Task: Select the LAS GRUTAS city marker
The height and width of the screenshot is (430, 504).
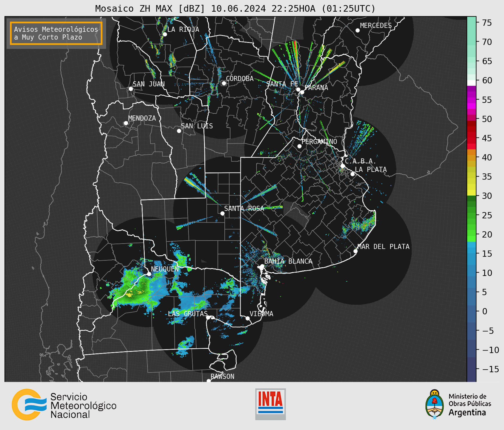Action: tap(208, 318)
